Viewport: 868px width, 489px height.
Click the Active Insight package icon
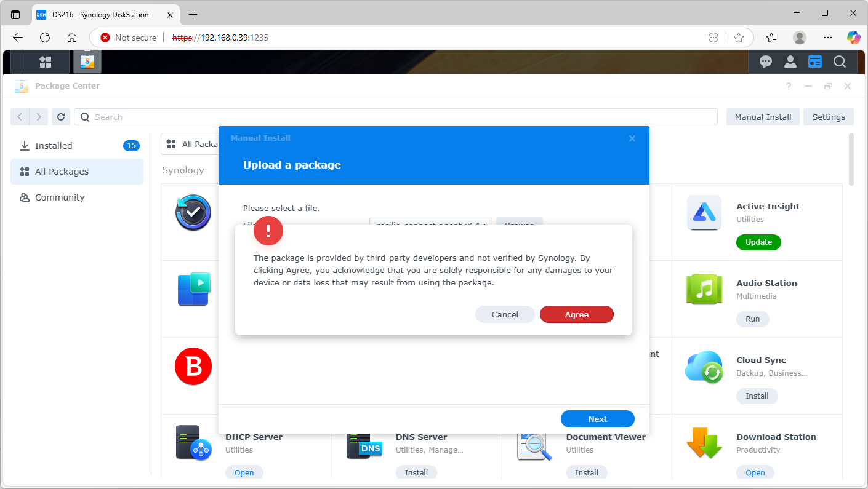tap(704, 212)
